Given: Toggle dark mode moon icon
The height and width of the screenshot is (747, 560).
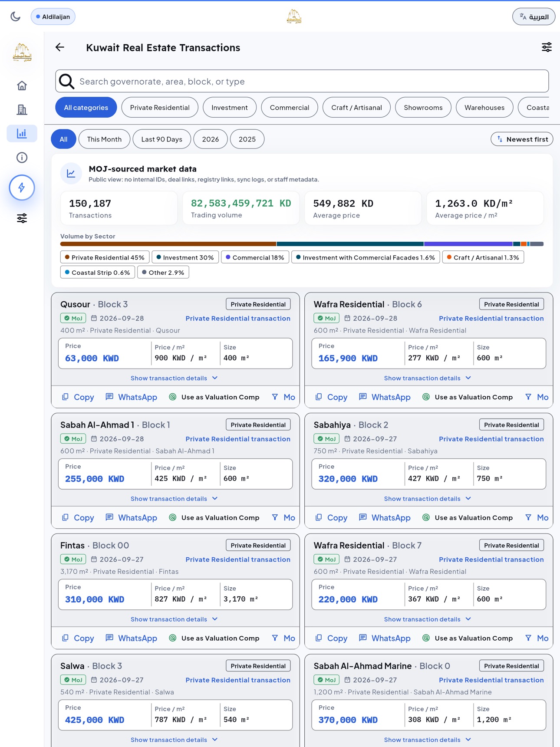Looking at the screenshot, I should pos(16,16).
